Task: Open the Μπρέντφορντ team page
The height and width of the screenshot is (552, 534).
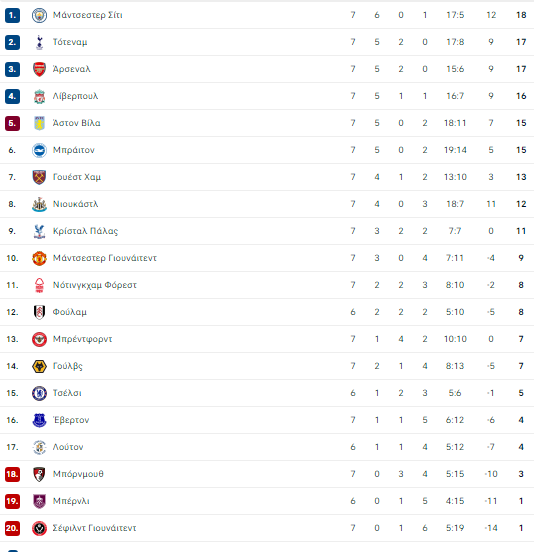Action: (x=82, y=339)
